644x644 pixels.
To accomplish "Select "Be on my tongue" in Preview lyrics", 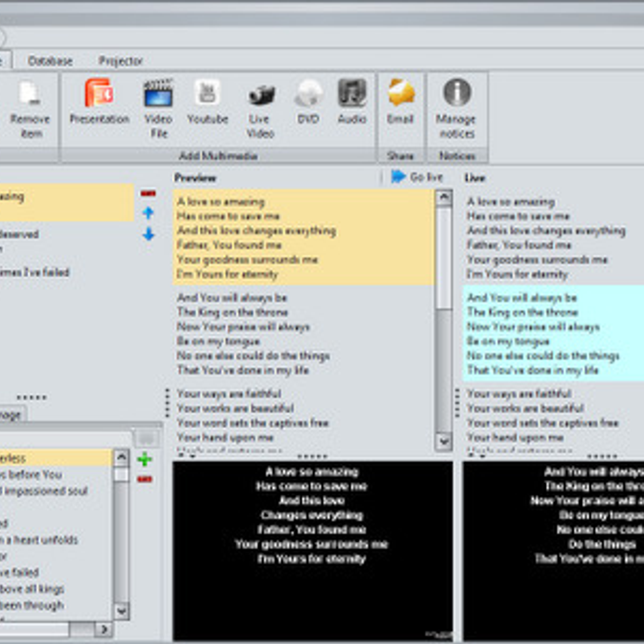I will point(218,341).
